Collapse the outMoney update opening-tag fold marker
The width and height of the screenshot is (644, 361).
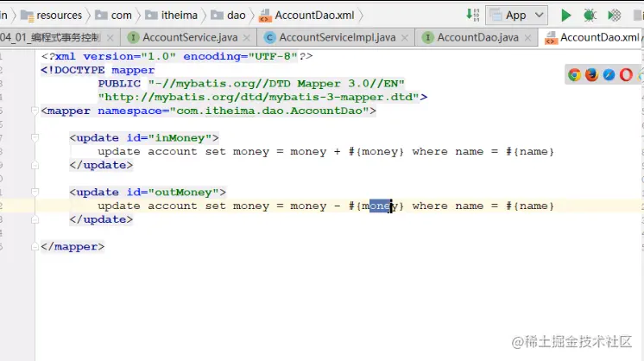35,192
